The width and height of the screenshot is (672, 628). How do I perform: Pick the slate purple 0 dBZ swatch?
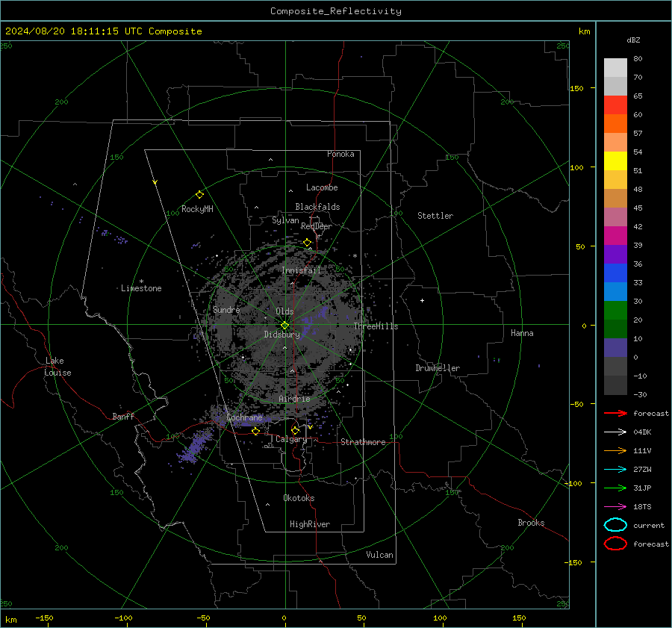pyautogui.click(x=615, y=348)
